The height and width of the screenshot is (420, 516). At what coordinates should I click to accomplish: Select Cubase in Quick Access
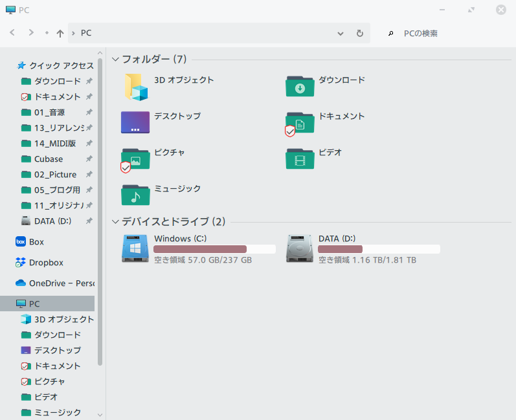coord(49,159)
